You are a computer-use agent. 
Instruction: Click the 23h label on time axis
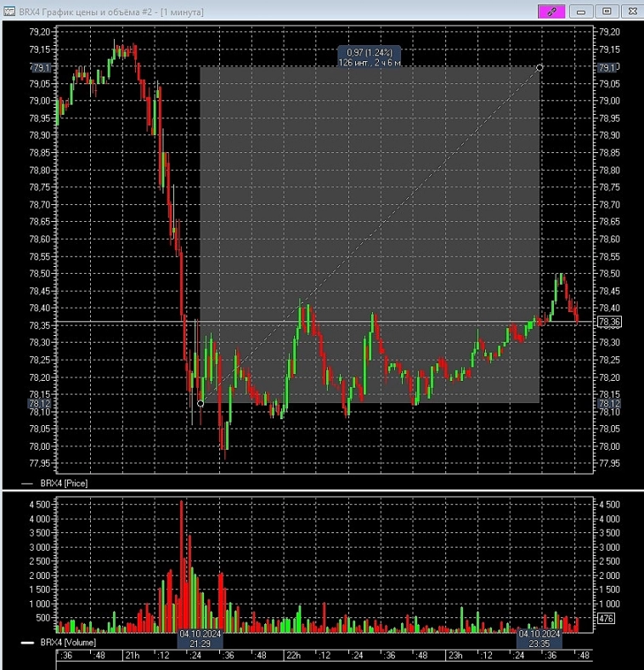pos(455,655)
